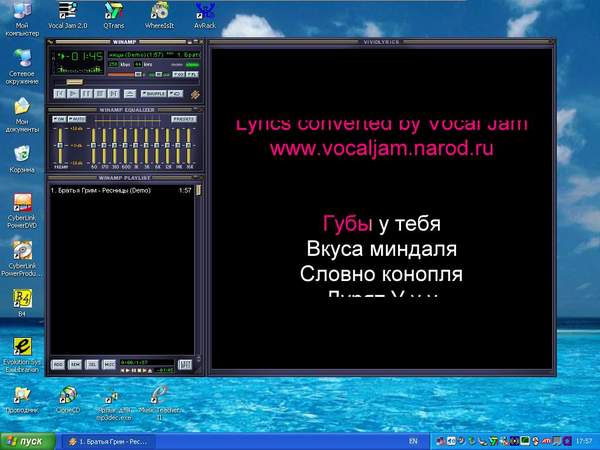
Task: Select playlist track Братья Грим - Ресницы (Demo)
Action: [121, 190]
